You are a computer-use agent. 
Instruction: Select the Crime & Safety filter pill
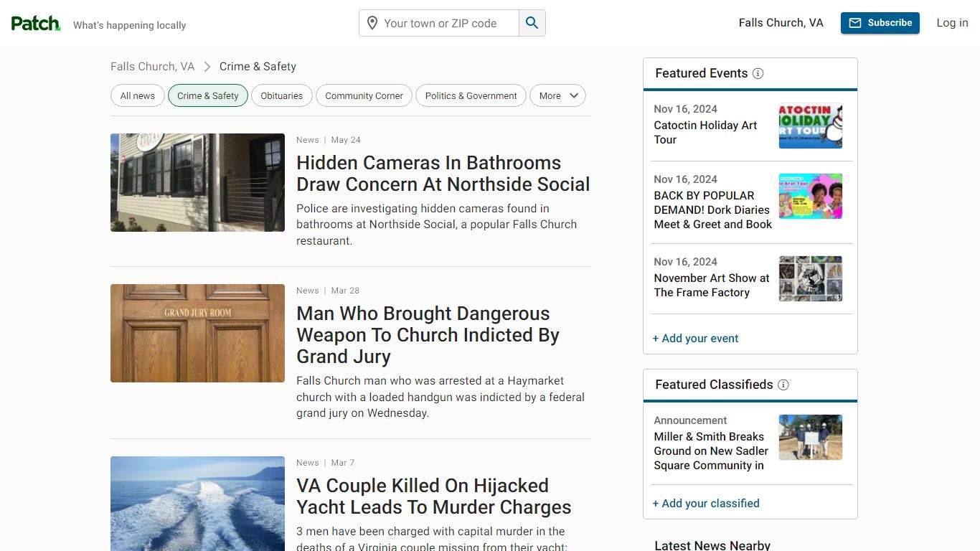[x=208, y=95]
